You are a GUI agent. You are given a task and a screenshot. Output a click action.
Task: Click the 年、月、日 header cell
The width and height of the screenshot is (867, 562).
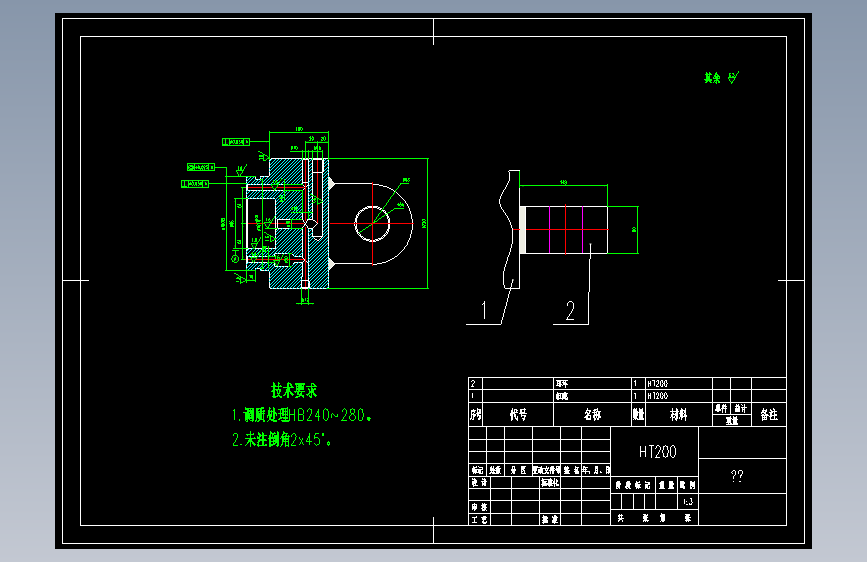pos(596,470)
